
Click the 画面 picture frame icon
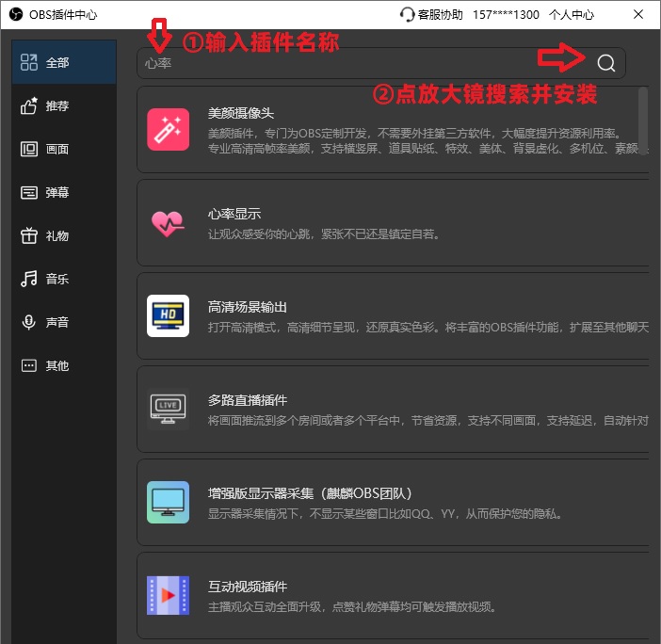click(28, 149)
